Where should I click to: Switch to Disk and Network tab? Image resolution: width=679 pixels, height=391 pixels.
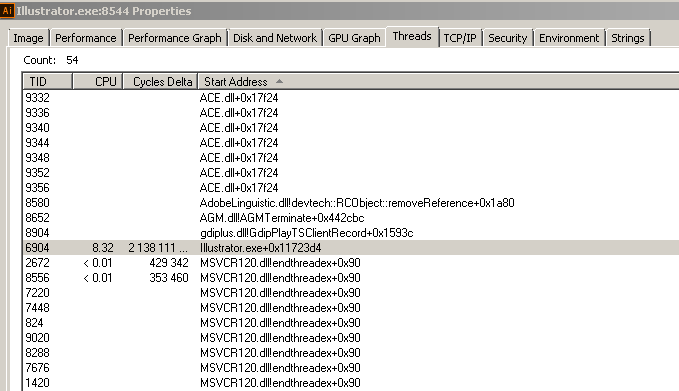(275, 38)
